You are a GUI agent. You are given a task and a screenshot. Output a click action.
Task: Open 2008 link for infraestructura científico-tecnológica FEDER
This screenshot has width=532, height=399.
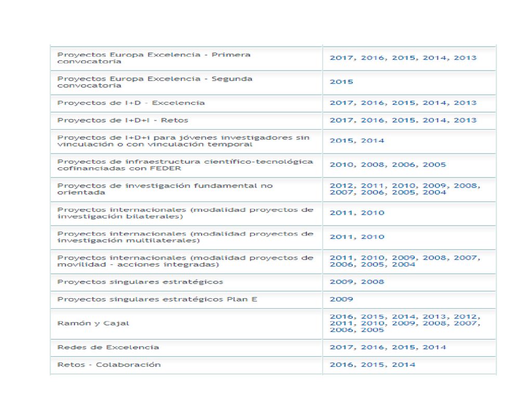pos(374,165)
